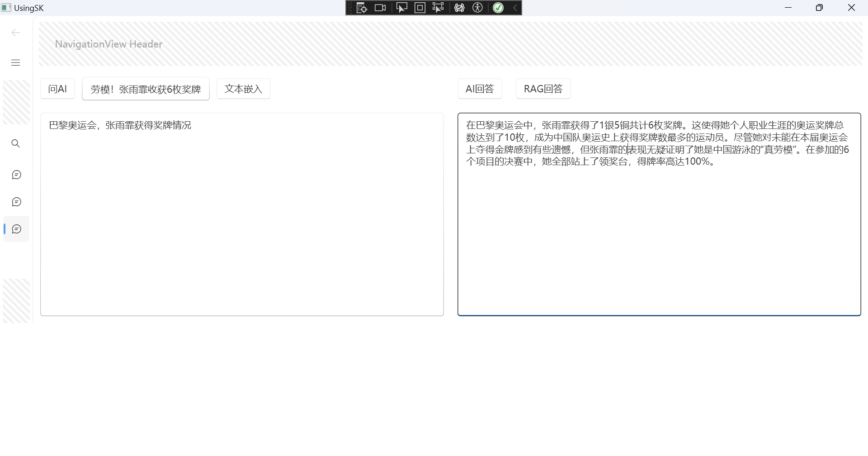
Task: Click the RAG回答 button
Action: pos(543,89)
